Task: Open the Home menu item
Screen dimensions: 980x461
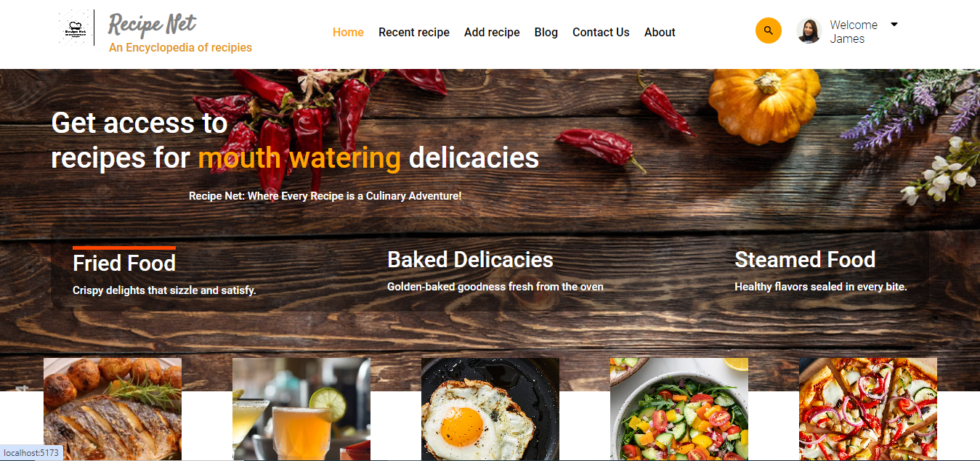Action: point(348,32)
